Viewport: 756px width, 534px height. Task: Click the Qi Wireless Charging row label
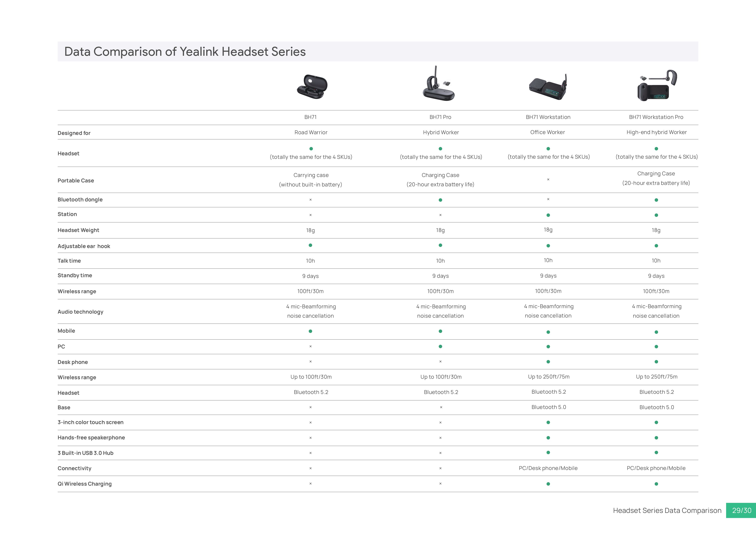click(x=85, y=484)
